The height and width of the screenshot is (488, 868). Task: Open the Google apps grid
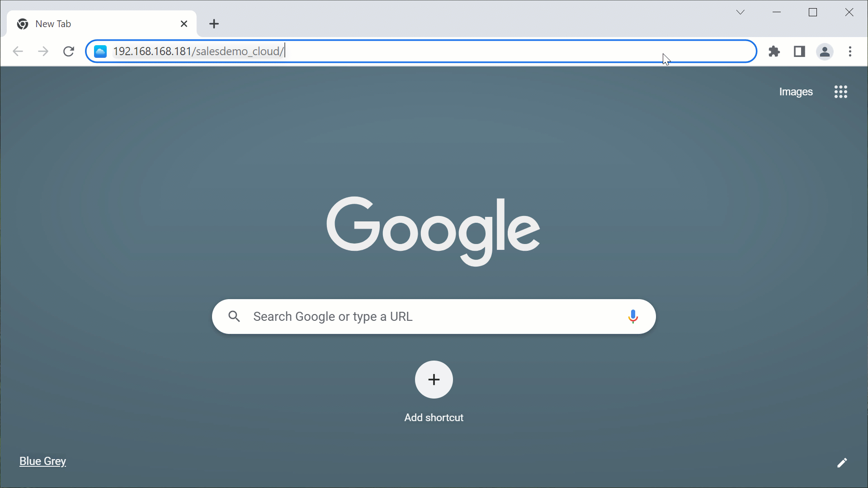point(840,92)
